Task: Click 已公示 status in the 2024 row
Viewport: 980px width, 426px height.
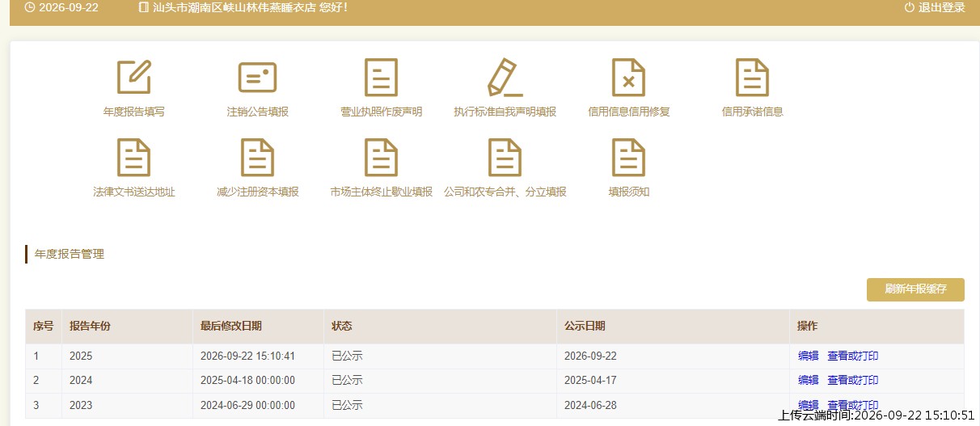Action: pos(347,380)
